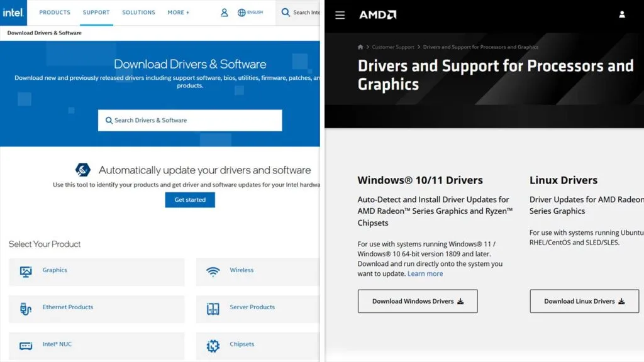Screen dimensions: 644x362
Task: Open the Learn more link on AMD
Action: point(425,274)
